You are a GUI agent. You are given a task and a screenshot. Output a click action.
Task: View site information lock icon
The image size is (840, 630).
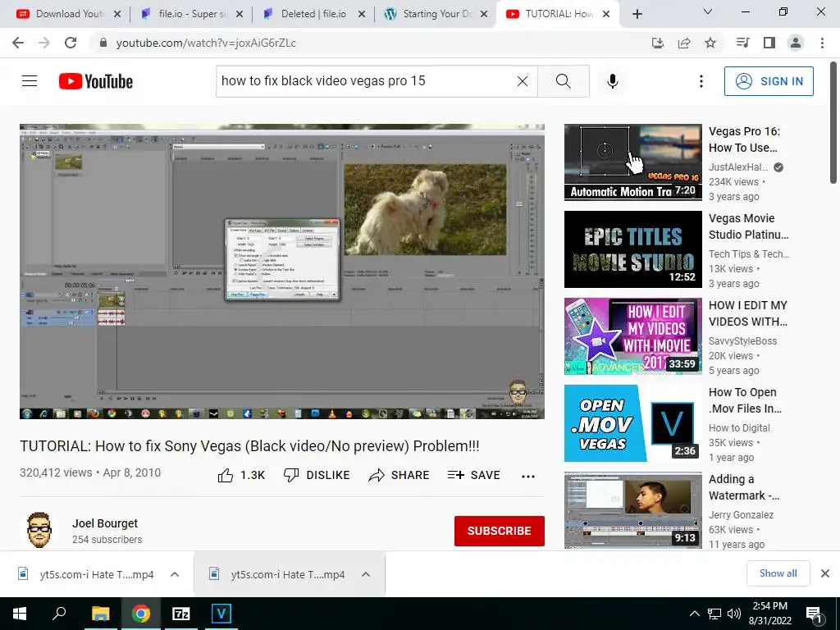(x=103, y=43)
